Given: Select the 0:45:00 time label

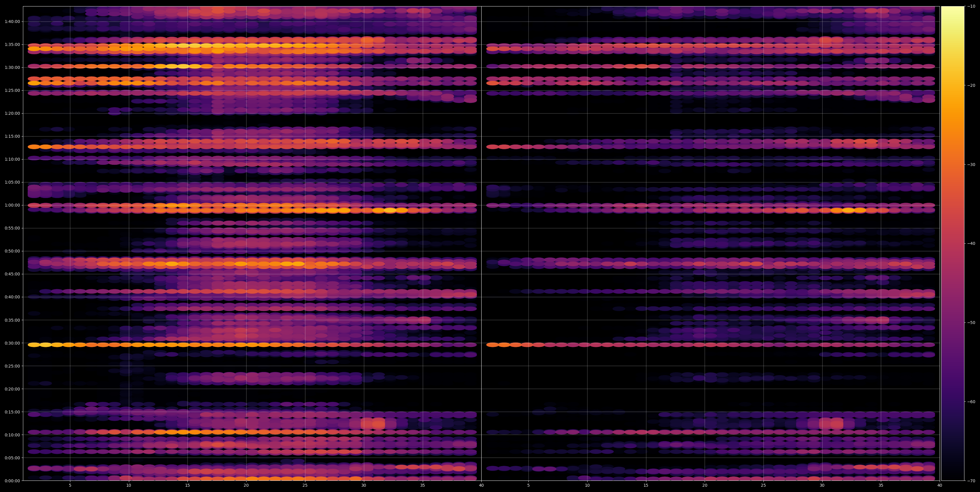Looking at the screenshot, I should (x=12, y=274).
